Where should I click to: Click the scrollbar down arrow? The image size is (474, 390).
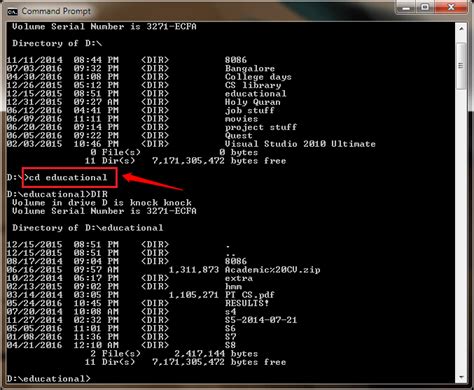tap(461, 377)
